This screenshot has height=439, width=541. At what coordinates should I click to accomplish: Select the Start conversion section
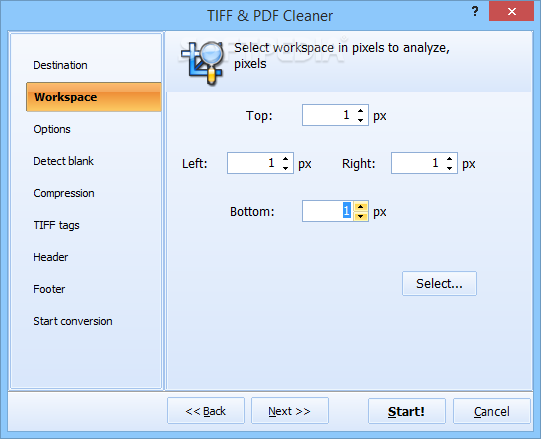pyautogui.click(x=72, y=321)
